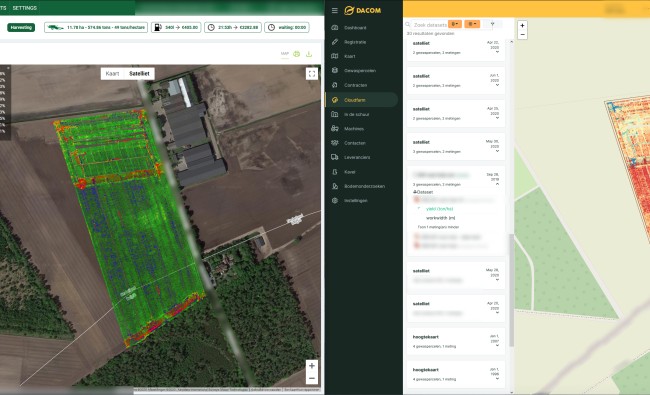The height and width of the screenshot is (395, 650).
Task: Click the search magnifier icon for datasets
Action: [408, 24]
